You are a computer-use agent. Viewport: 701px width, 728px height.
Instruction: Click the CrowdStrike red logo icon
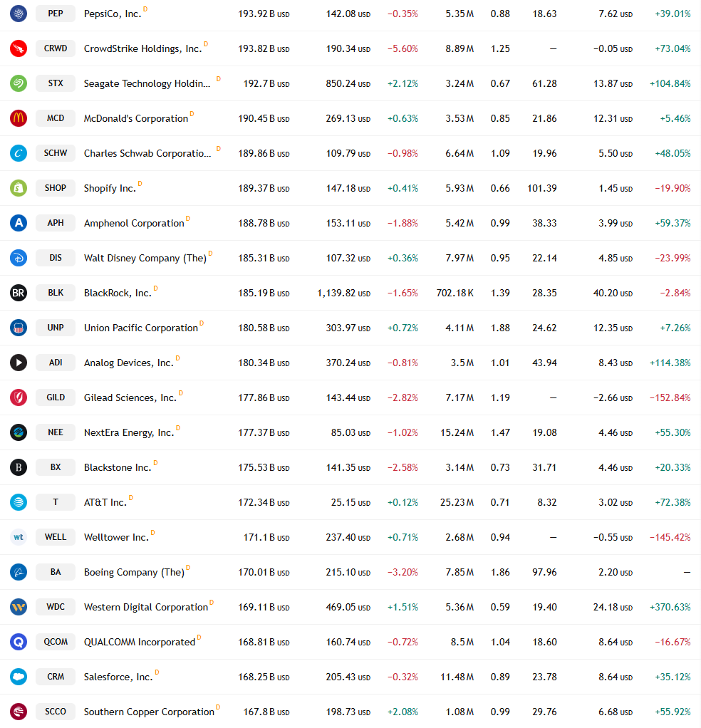click(19, 48)
